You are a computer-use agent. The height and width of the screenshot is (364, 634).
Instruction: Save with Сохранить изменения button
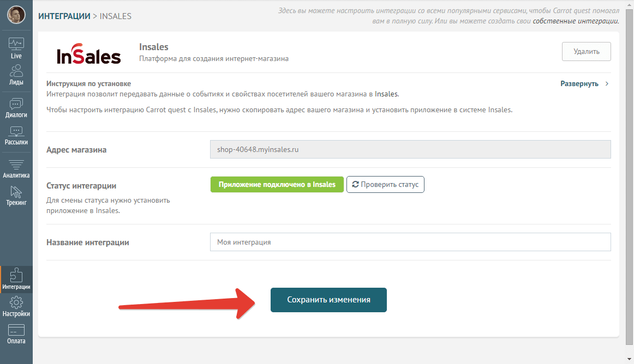pyautogui.click(x=328, y=300)
